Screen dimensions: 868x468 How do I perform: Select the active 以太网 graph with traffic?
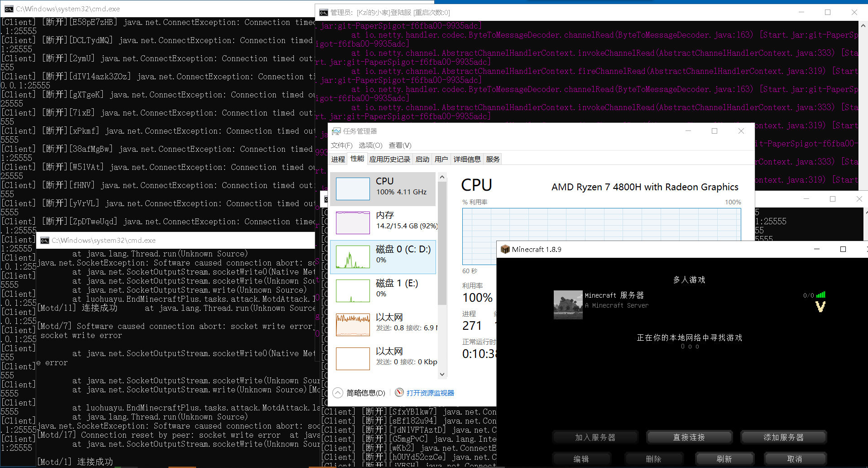pos(353,325)
